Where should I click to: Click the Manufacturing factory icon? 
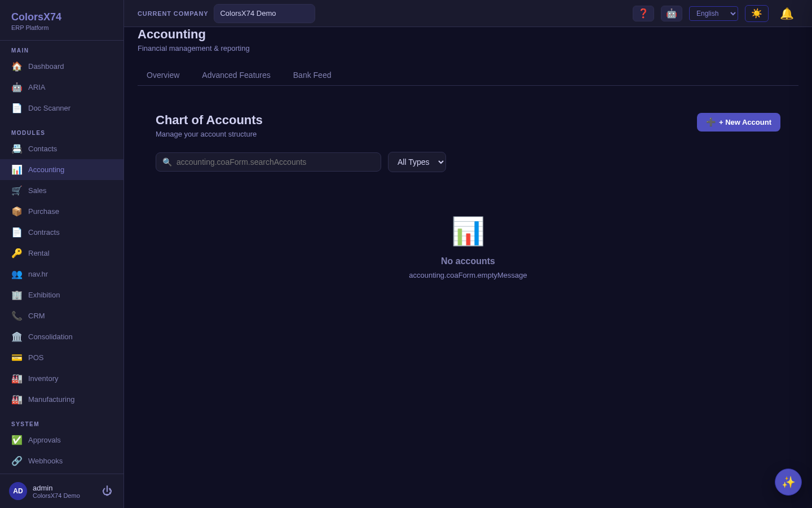[x=17, y=400]
